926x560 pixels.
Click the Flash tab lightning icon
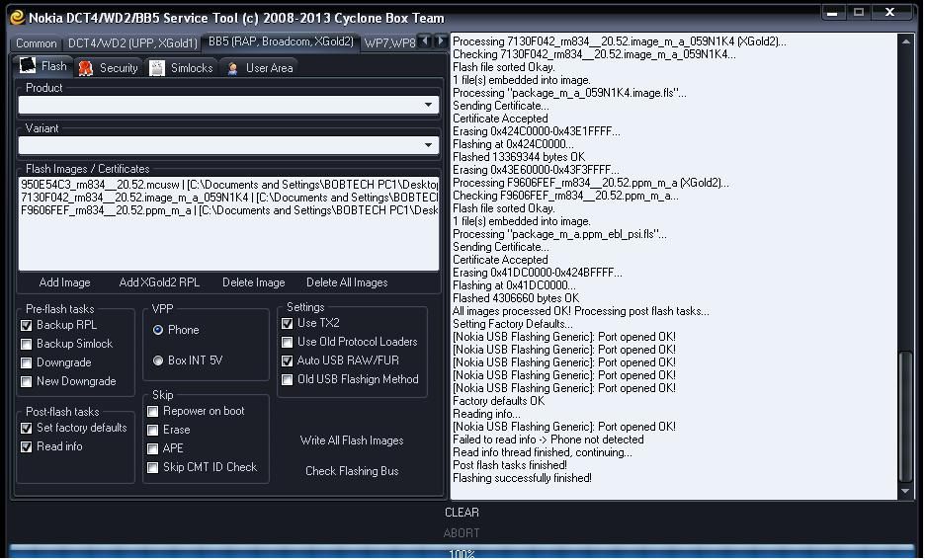click(x=29, y=67)
